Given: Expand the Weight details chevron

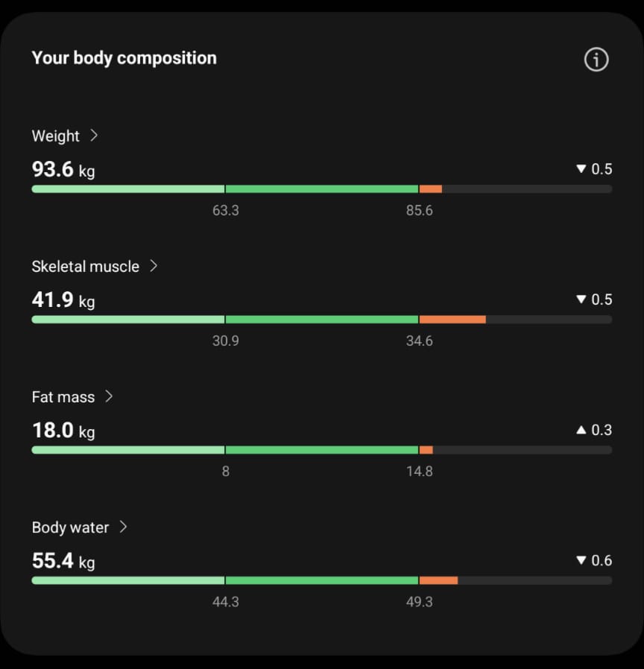Looking at the screenshot, I should [94, 136].
